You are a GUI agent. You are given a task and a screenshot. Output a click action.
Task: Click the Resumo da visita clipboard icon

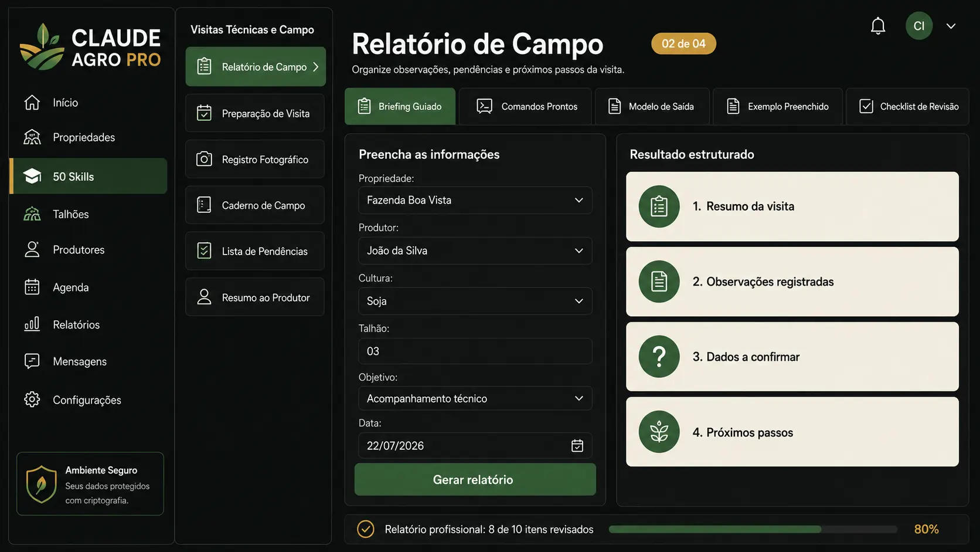(x=659, y=206)
